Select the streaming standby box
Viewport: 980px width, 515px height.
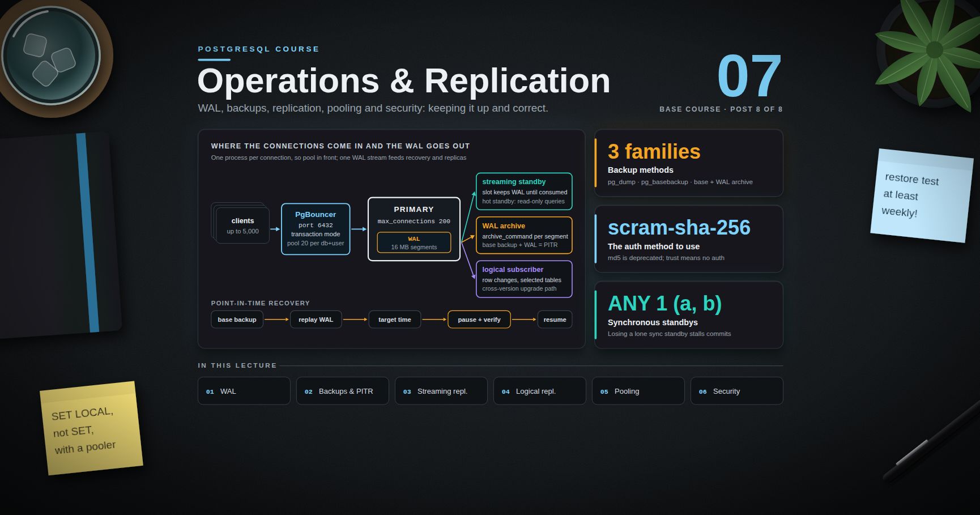[524, 191]
